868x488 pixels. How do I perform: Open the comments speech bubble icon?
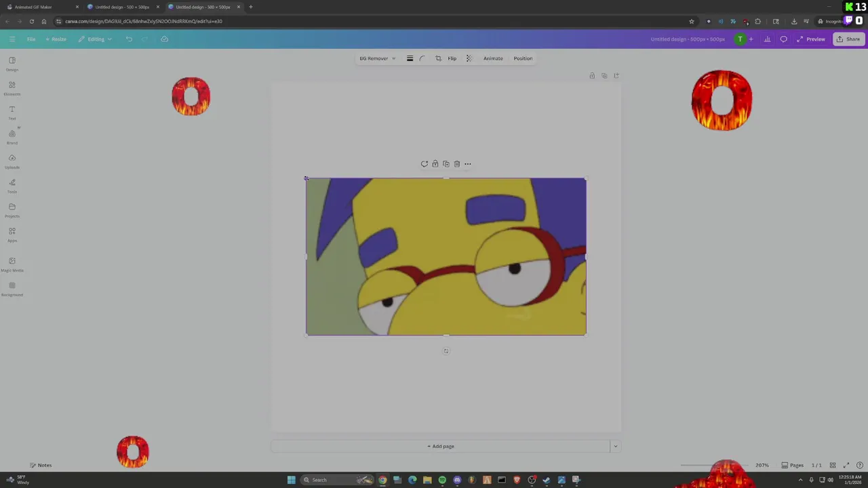[784, 39]
